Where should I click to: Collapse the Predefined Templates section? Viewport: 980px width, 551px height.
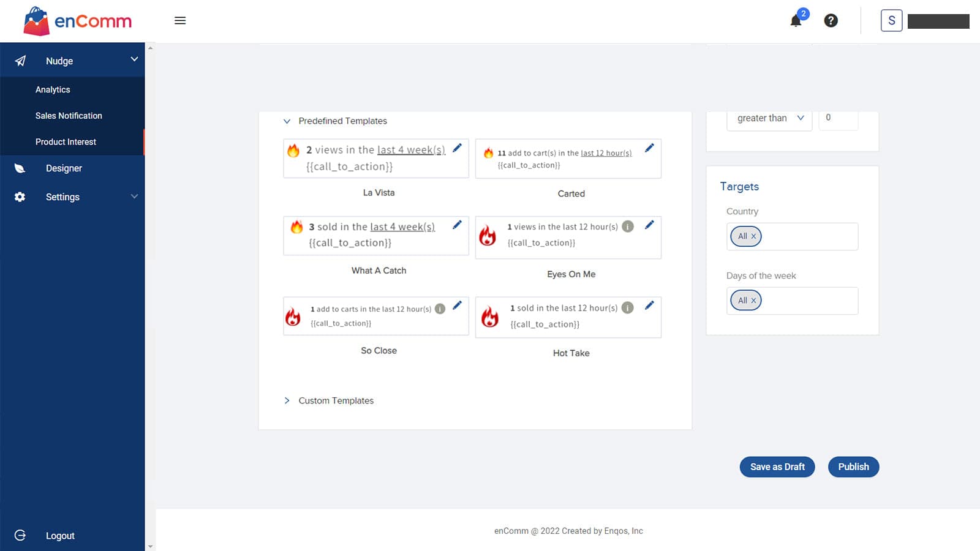tap(287, 121)
